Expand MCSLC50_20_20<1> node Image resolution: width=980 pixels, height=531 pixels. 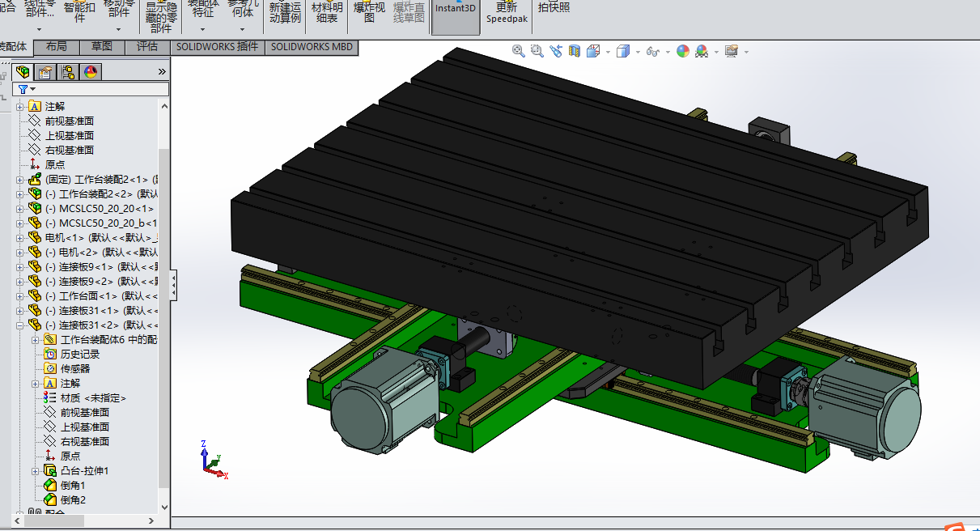coord(20,208)
